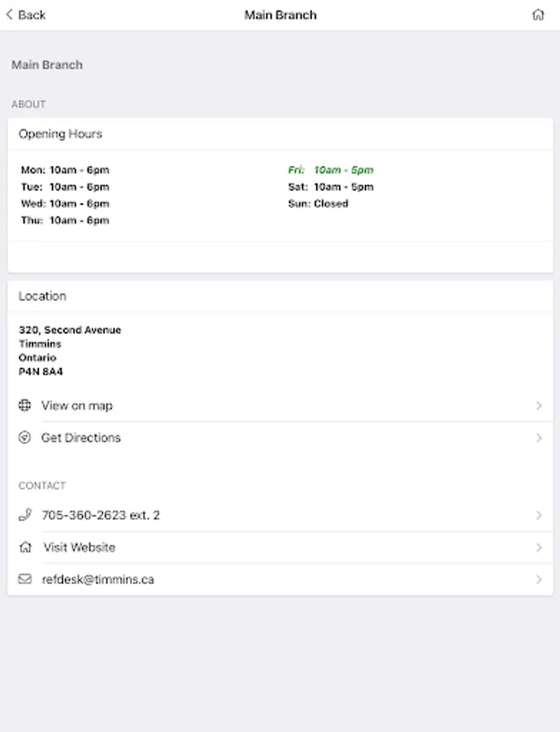This screenshot has height=732, width=560.
Task: Tap the back chevron arrow icon
Action: tap(10, 15)
